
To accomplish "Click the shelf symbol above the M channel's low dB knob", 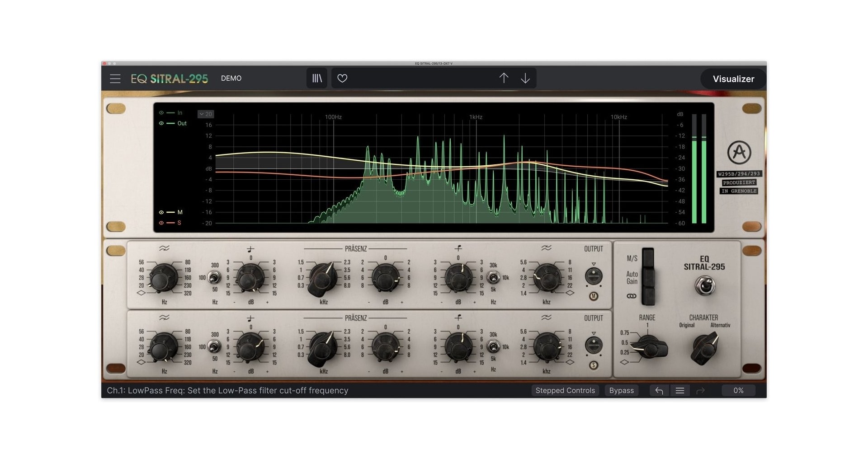I will (250, 249).
